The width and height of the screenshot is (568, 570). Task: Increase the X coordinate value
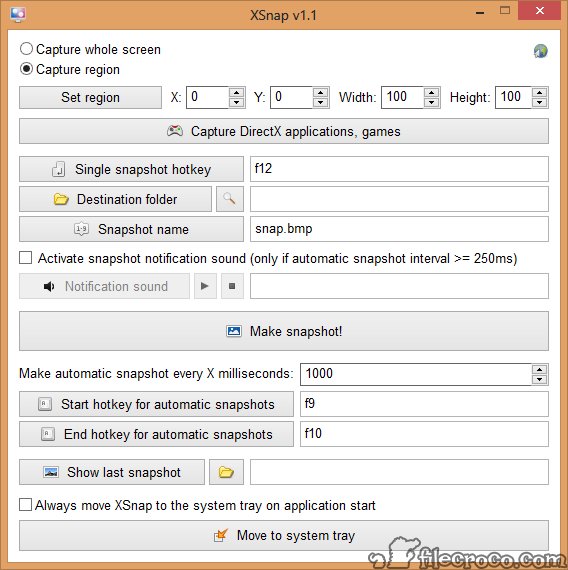(237, 92)
